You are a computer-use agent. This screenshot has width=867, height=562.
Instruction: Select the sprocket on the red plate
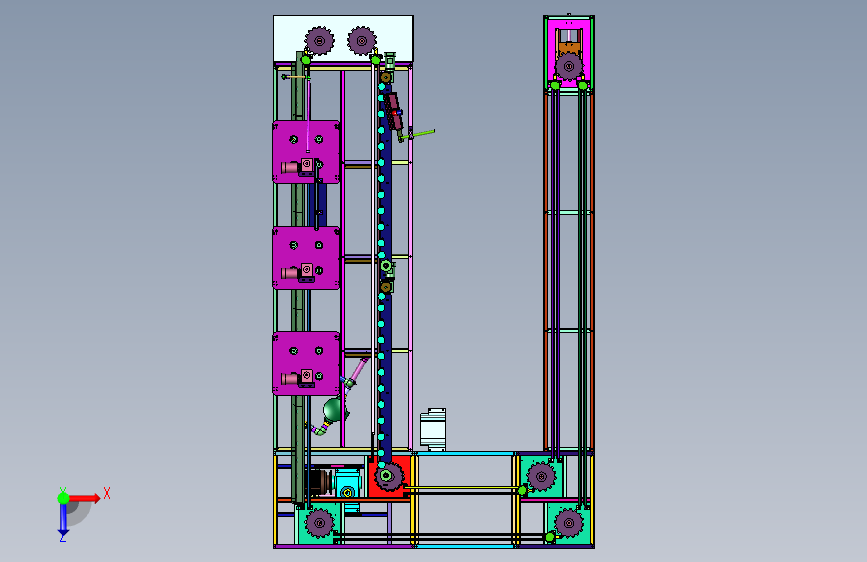point(388,476)
